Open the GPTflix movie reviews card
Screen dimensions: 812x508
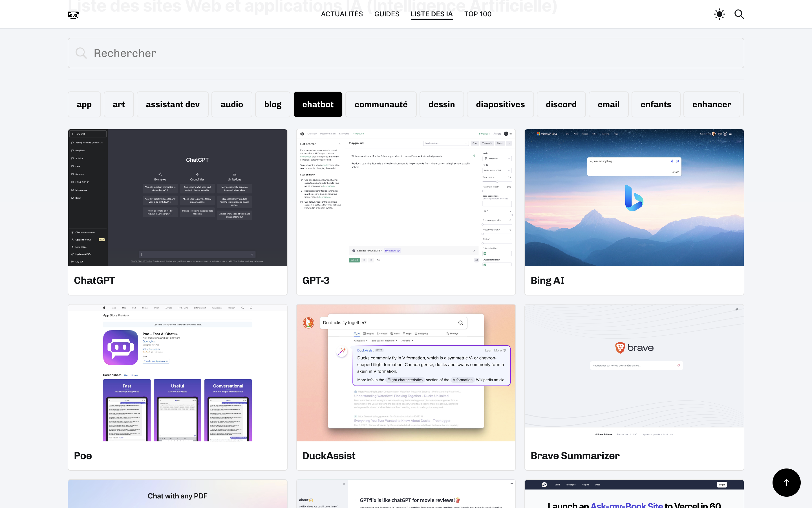(406, 494)
